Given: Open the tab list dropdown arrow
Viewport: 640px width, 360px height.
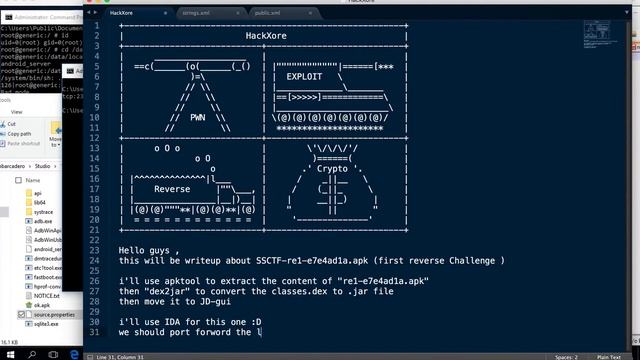Looking at the screenshot, I should (x=627, y=13).
